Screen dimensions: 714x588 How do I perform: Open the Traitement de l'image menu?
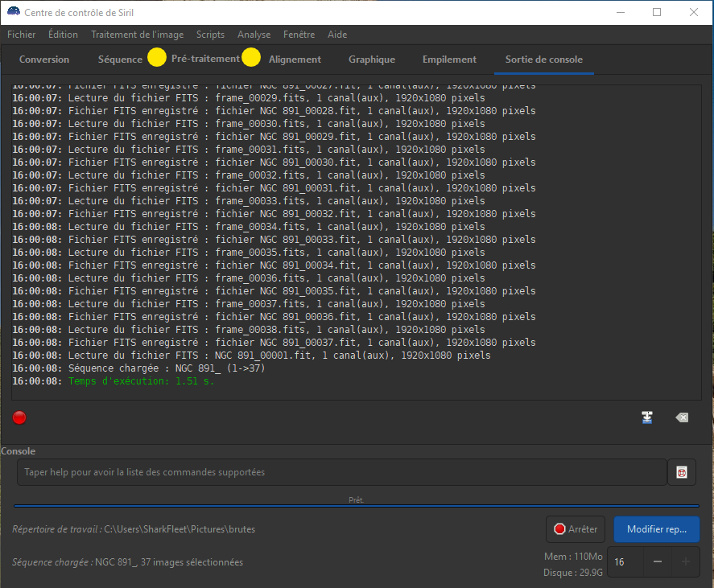tap(137, 35)
